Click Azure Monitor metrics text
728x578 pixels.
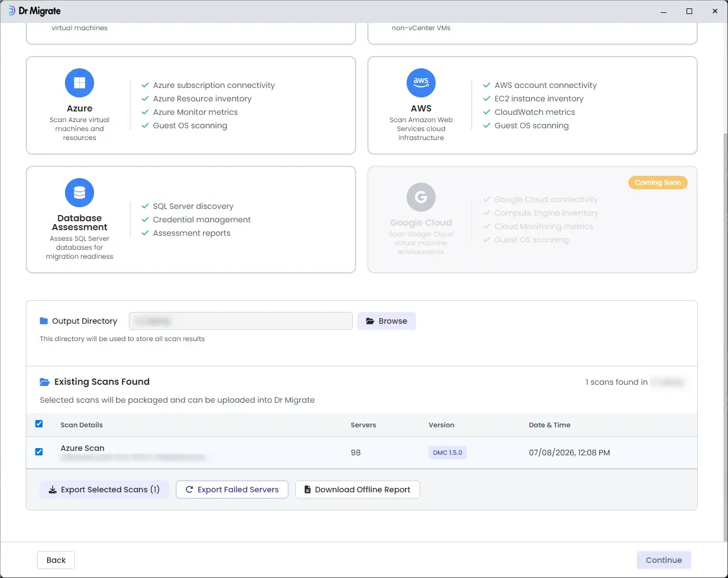point(195,112)
